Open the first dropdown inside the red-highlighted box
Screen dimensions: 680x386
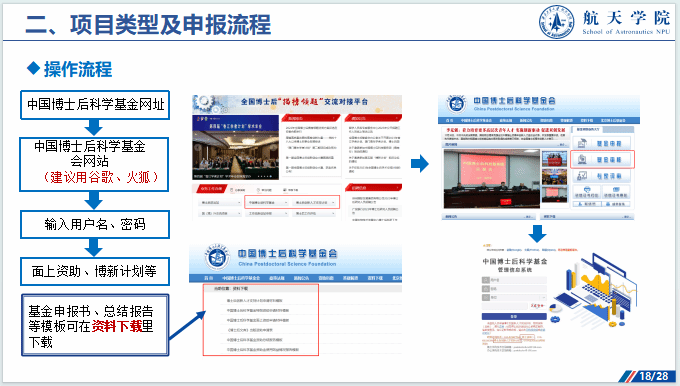click(268, 203)
